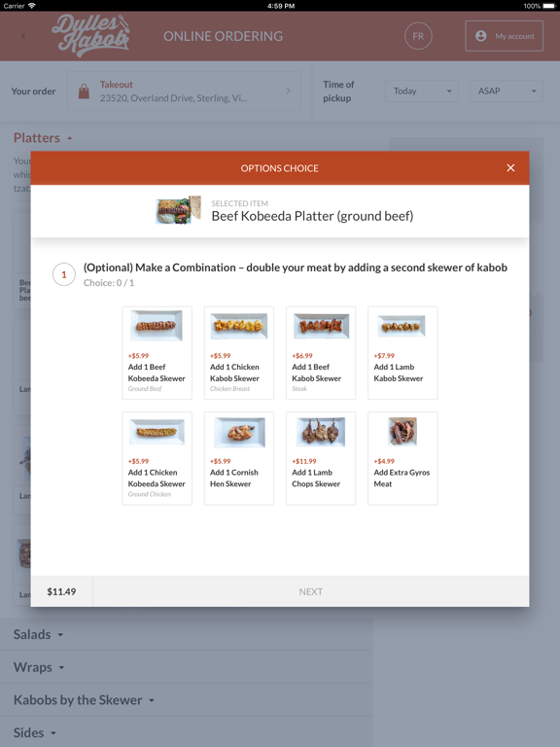560x747 pixels.
Task: Click the OPTIONS CHOICE title
Action: coord(280,168)
